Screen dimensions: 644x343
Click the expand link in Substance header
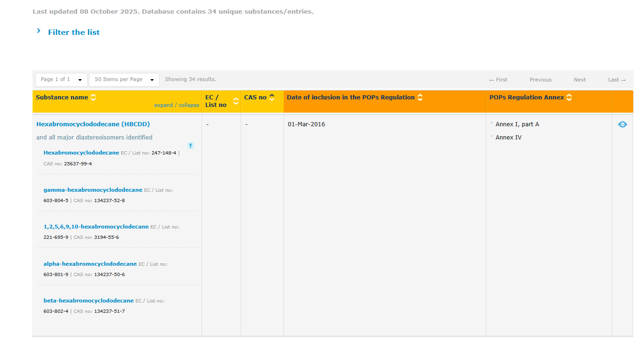point(164,106)
